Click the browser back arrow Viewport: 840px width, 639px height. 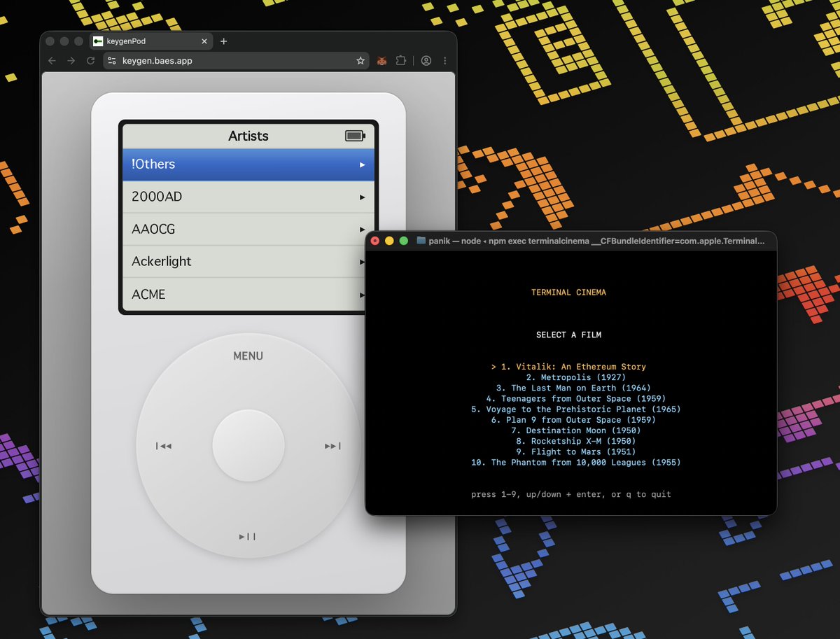(52, 61)
